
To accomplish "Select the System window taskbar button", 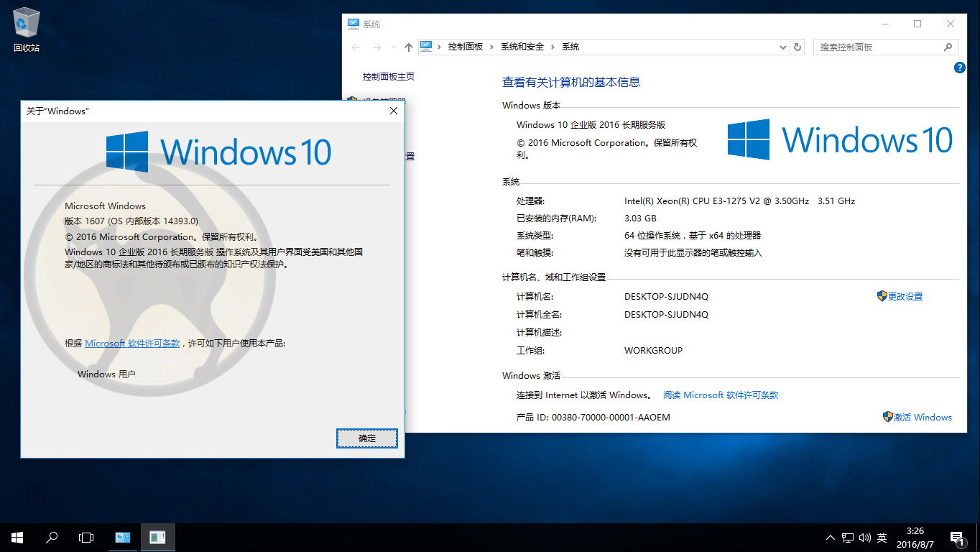I will 123,537.
